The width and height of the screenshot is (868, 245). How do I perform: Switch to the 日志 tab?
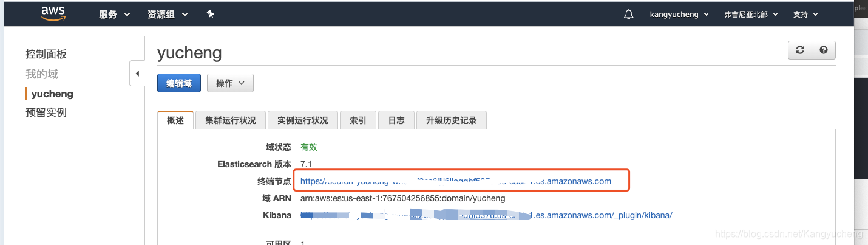(x=396, y=120)
